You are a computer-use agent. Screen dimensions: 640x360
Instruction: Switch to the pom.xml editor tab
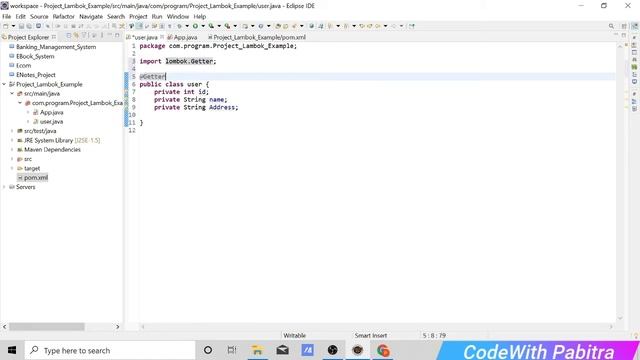[257, 37]
